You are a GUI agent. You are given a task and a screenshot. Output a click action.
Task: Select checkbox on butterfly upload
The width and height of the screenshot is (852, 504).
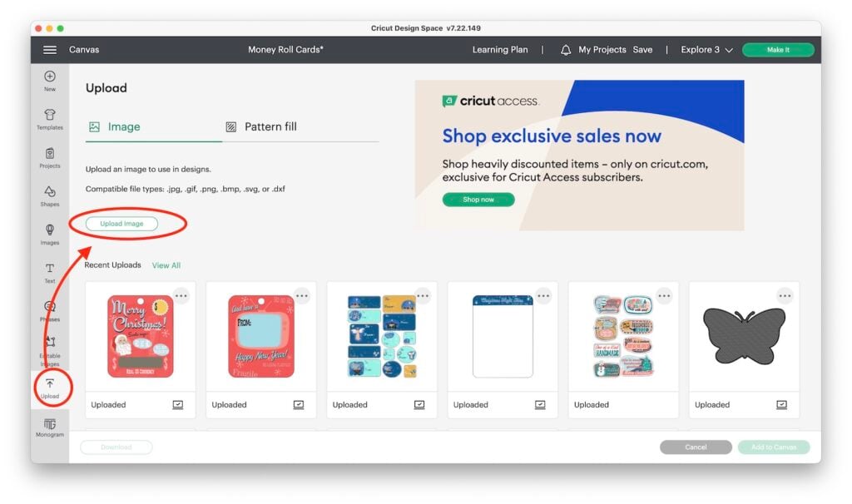click(781, 404)
